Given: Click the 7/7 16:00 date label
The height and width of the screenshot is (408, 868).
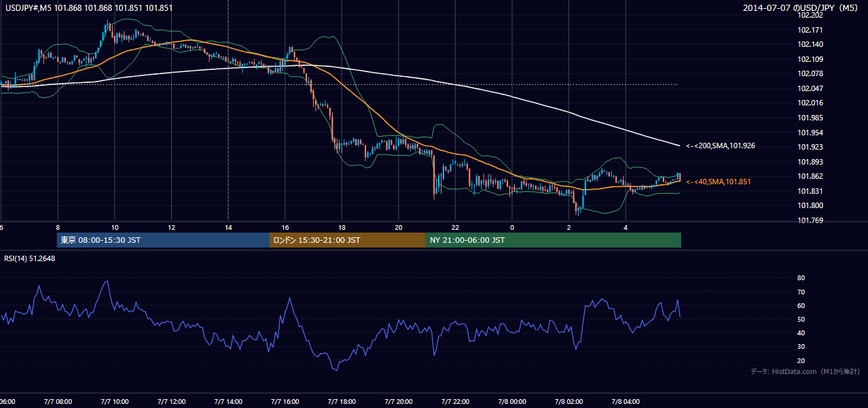Looking at the screenshot, I should click(285, 401).
